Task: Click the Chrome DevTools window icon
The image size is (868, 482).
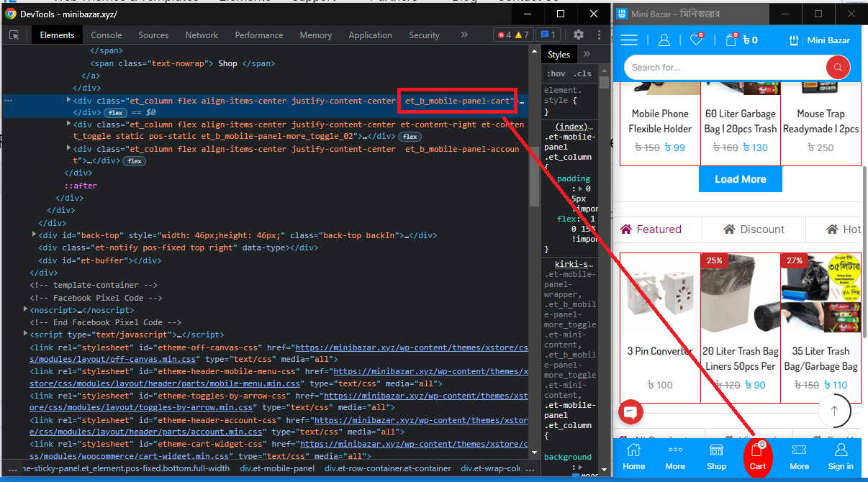Action: click(11, 14)
